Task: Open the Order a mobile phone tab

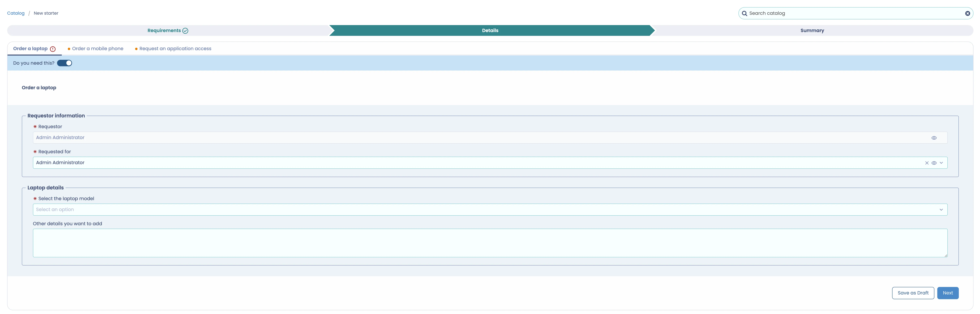Action: click(96, 49)
